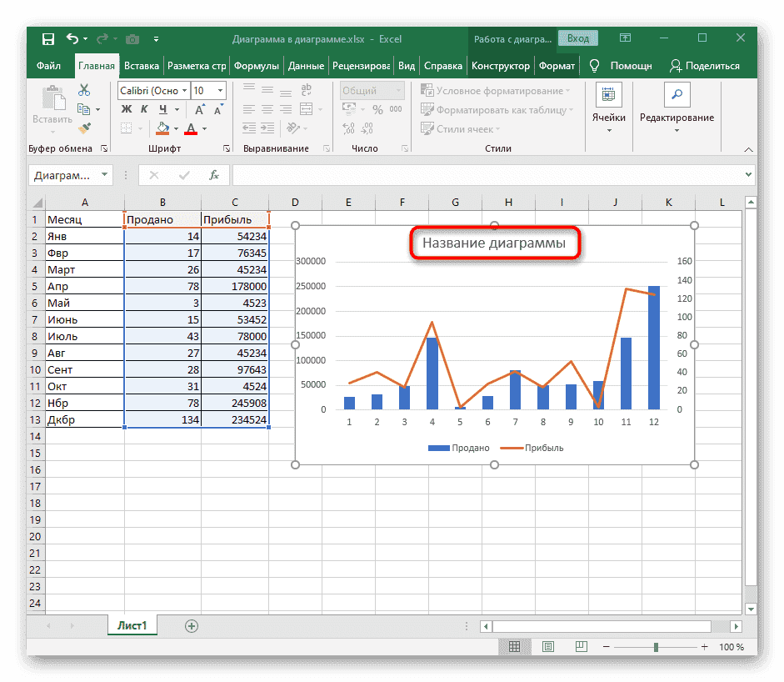Viewport: 784px width, 682px height.
Task: Click the zoom slider in status bar
Action: click(x=657, y=647)
